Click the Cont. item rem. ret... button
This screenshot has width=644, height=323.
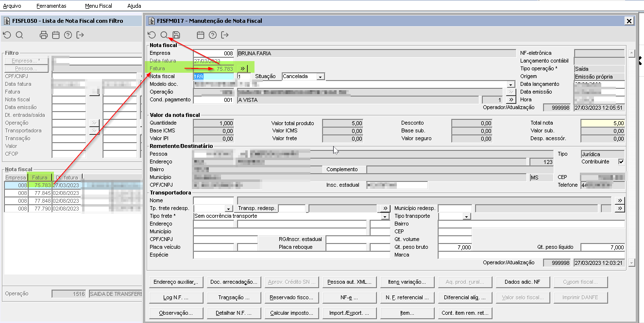pyautogui.click(x=465, y=313)
